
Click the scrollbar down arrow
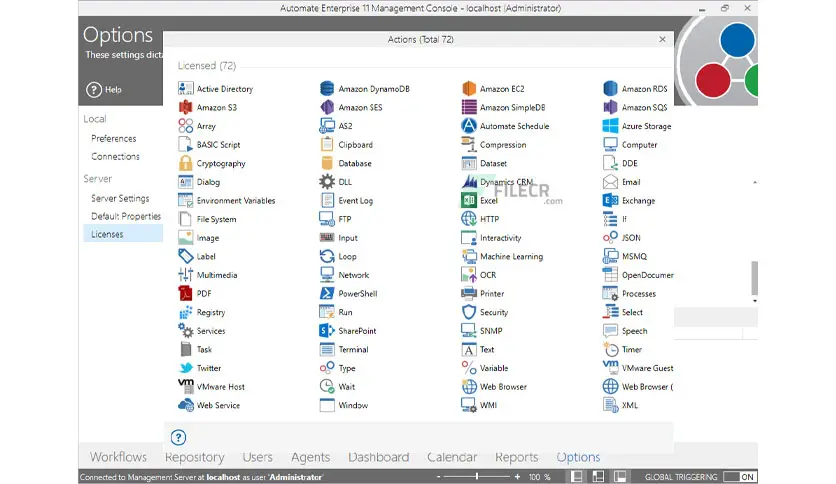(x=754, y=301)
